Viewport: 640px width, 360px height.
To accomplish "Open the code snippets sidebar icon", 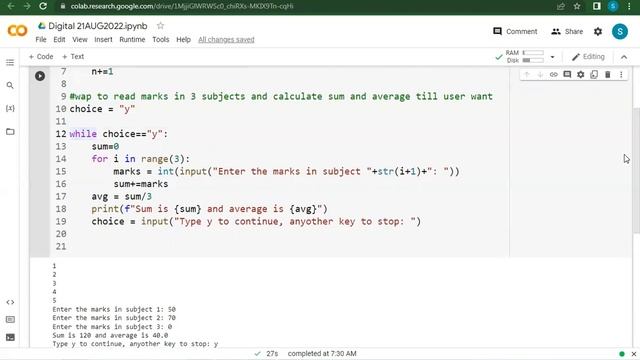I will click(x=10, y=302).
